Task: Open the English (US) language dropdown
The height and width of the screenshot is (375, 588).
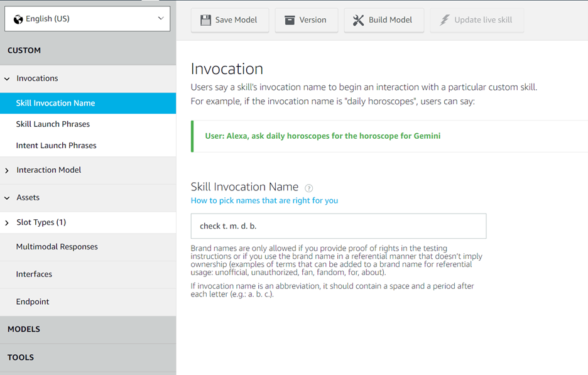Action: 87,19
